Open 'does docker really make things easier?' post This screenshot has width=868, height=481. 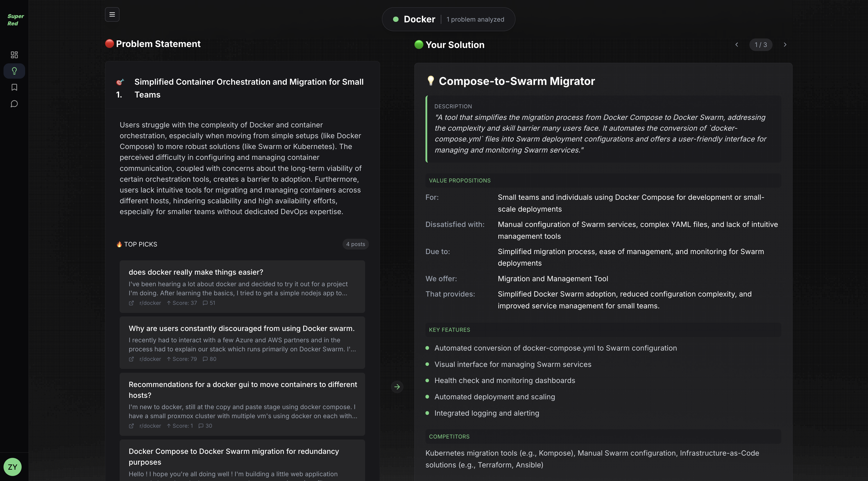coord(196,272)
